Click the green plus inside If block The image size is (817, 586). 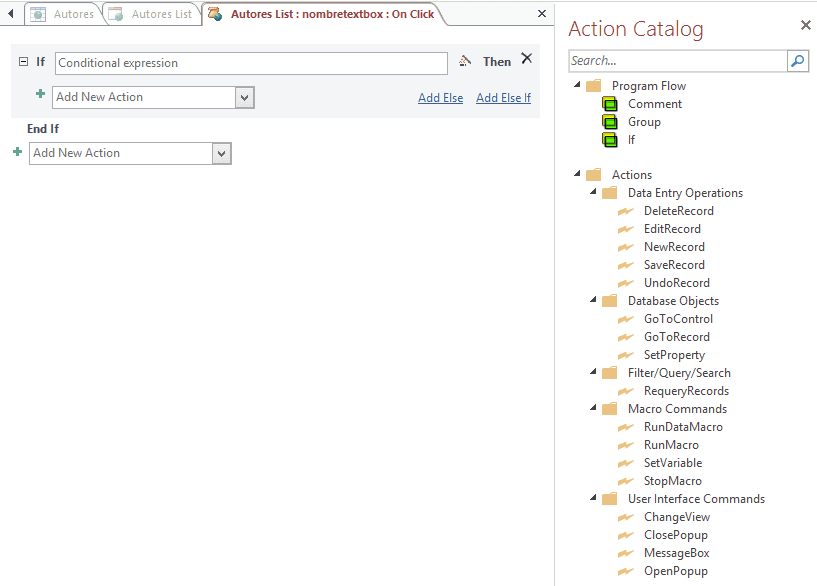pyautogui.click(x=40, y=94)
